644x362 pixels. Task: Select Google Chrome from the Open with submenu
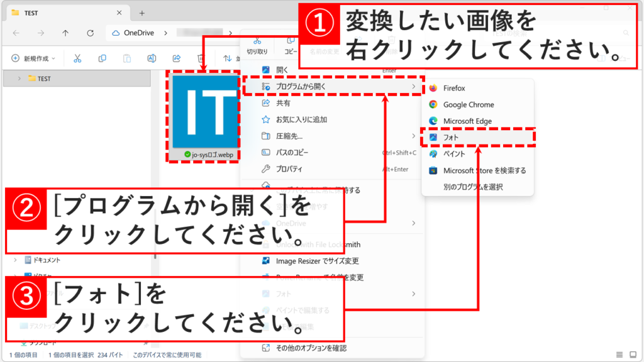pyautogui.click(x=465, y=104)
